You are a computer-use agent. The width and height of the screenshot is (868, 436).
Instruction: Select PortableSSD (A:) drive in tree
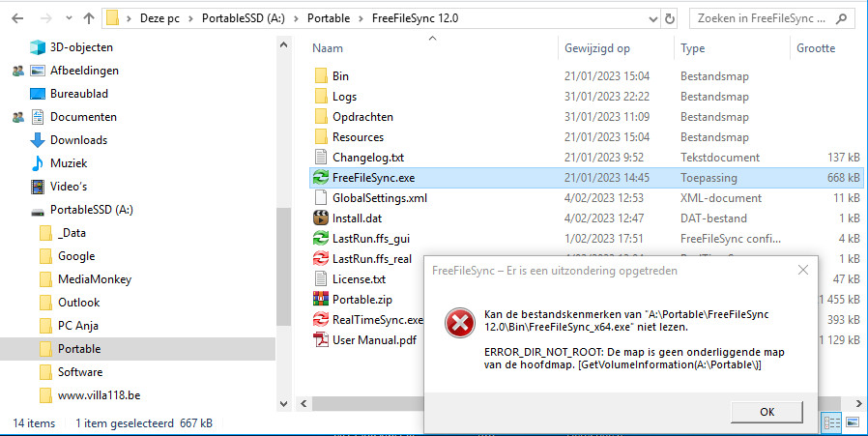click(x=91, y=210)
